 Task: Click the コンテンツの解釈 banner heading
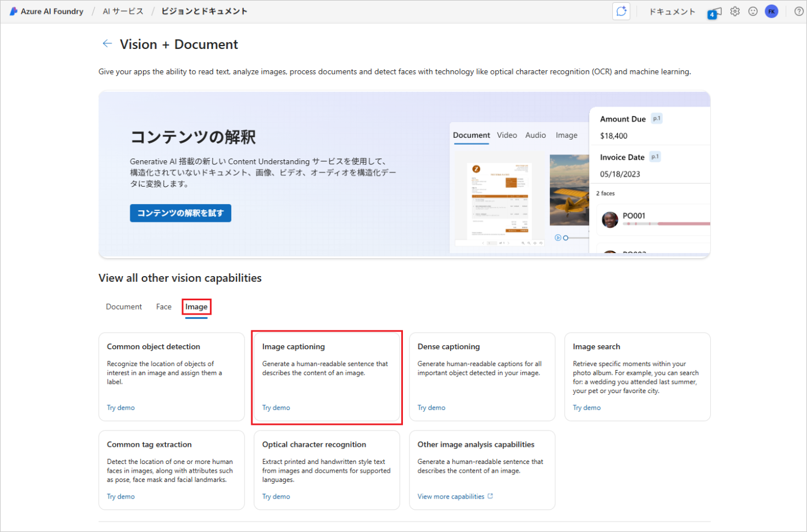tap(193, 137)
